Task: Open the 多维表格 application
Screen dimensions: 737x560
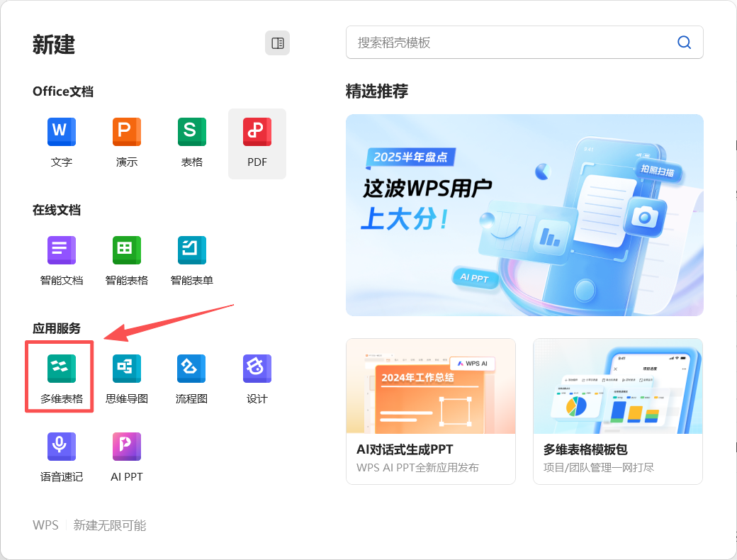Action: (x=62, y=369)
